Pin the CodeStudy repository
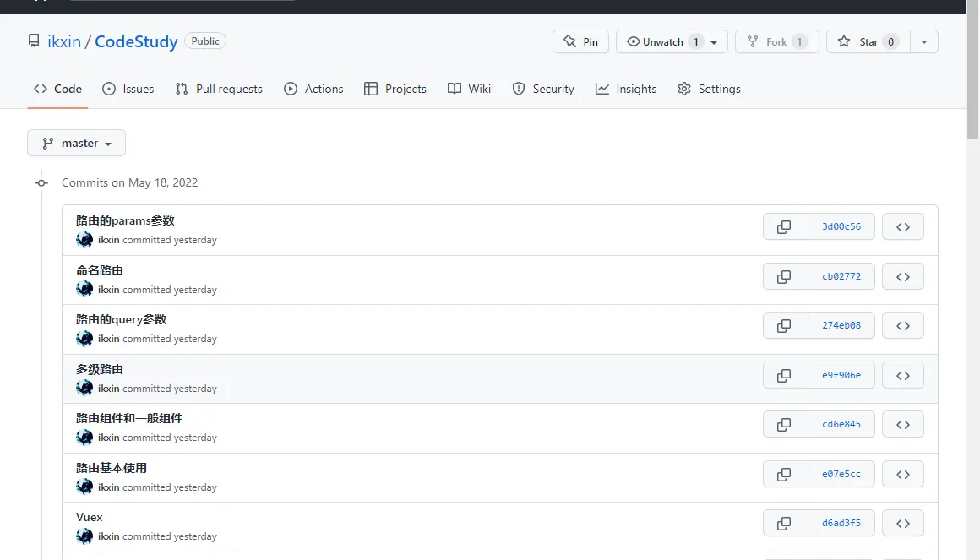 [x=580, y=42]
